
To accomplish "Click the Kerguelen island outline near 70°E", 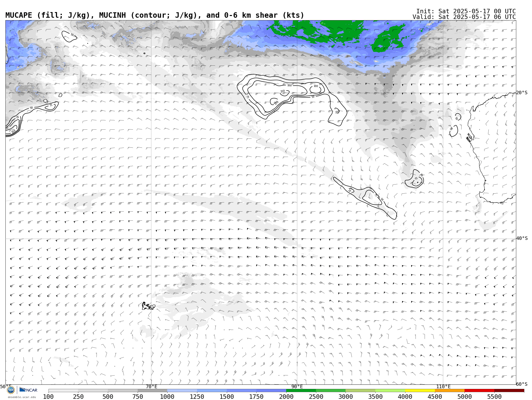I will 149,306.
